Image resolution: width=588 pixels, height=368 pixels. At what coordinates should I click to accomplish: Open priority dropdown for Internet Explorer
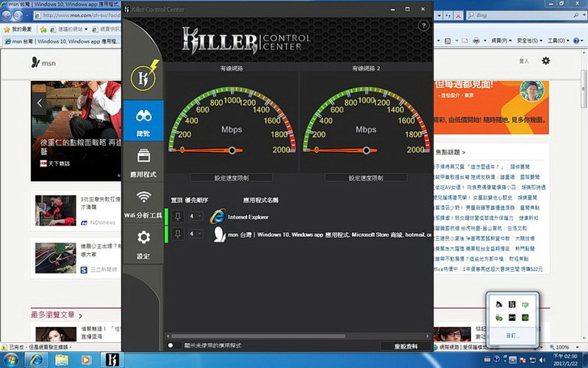click(x=195, y=217)
